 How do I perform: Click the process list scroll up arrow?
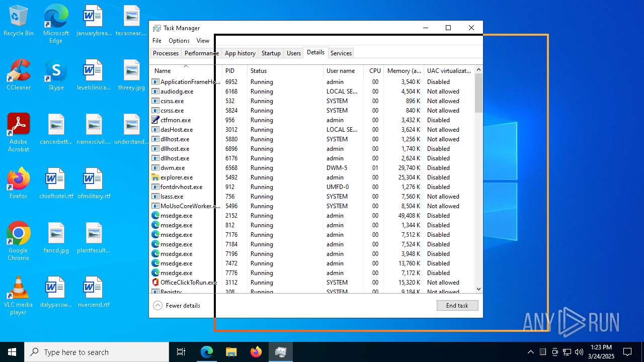478,69
